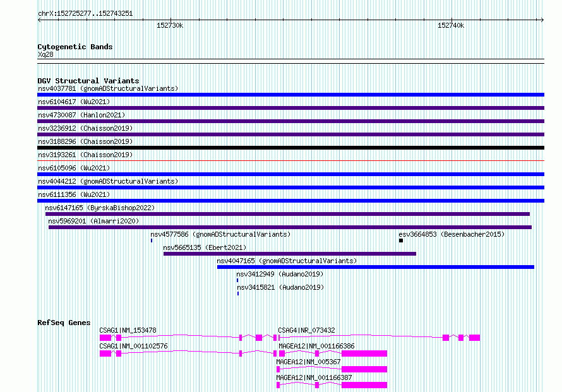Click nsv6111356 (Wu2021) label
The image size is (562, 392).
pos(74,194)
